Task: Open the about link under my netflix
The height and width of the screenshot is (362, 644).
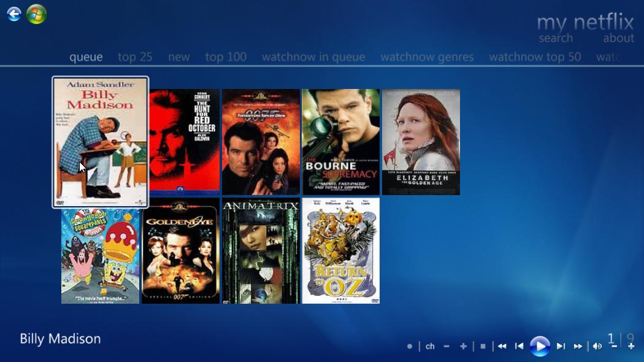Action: (x=618, y=38)
